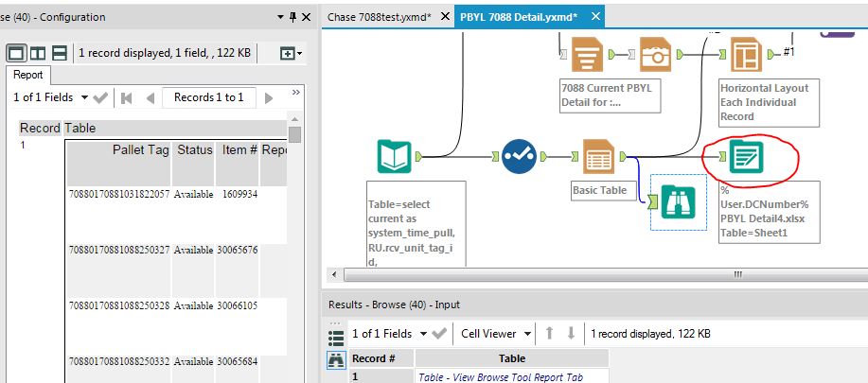Click the Item # column header
This screenshot has height=383, width=868.
click(237, 163)
